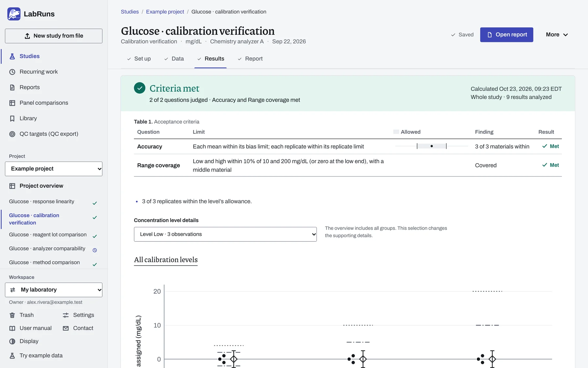Viewport: 588px width, 368px height.
Task: Open Studies flask icon in sidebar
Action: [12, 56]
